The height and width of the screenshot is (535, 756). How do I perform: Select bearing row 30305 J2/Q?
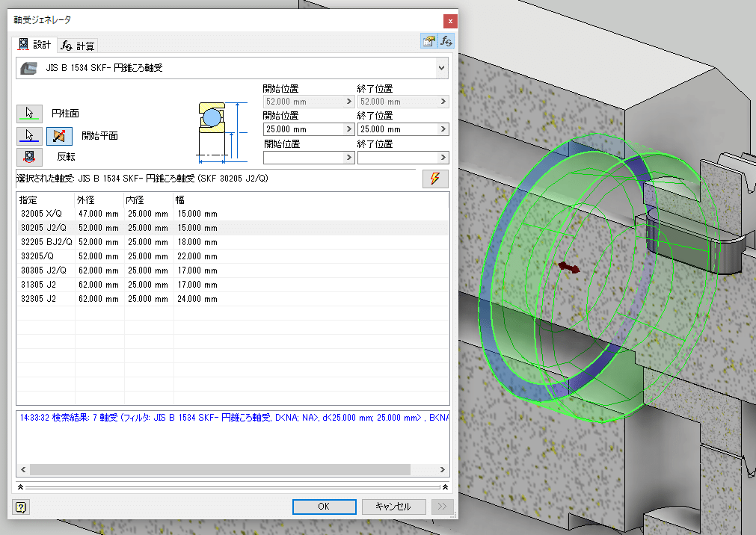click(x=233, y=270)
